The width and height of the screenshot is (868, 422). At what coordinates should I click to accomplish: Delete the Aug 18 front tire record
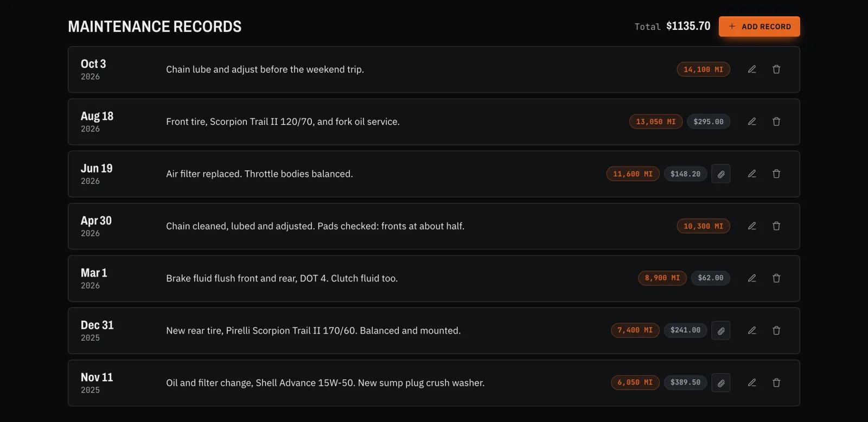coord(776,122)
